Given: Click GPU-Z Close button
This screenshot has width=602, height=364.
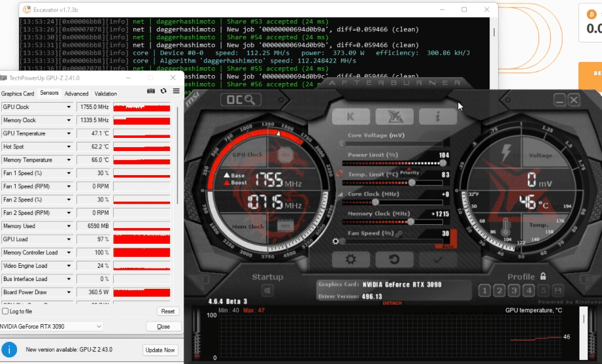Looking at the screenshot, I should coord(163,326).
